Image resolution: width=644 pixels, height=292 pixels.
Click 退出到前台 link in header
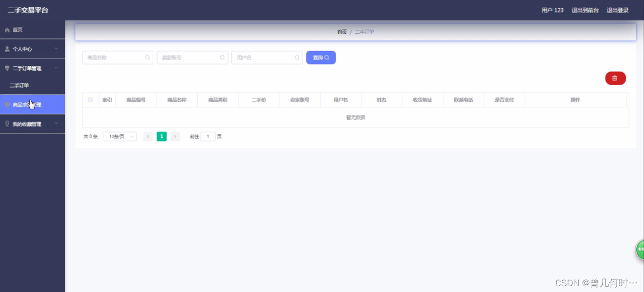pos(585,10)
